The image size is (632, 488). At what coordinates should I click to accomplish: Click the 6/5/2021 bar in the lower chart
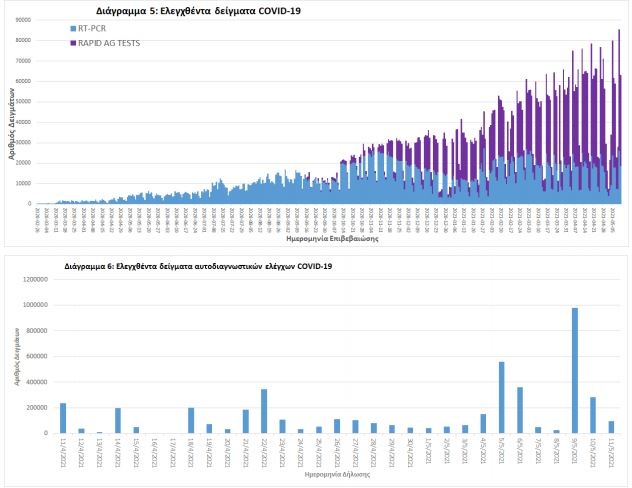point(519,410)
